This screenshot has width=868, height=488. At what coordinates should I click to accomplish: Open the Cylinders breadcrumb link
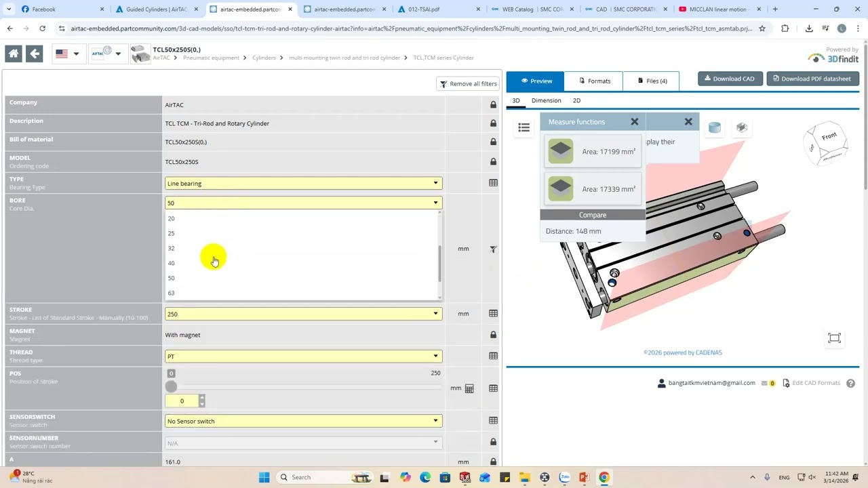click(264, 58)
